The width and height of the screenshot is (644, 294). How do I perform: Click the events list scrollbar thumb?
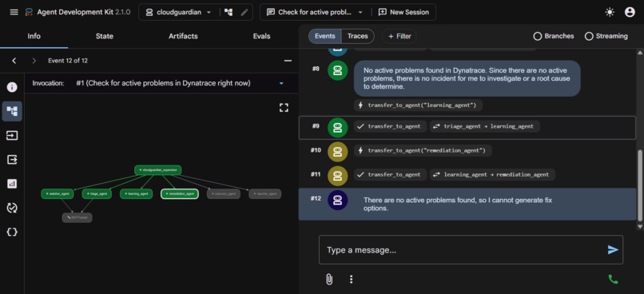639,185
